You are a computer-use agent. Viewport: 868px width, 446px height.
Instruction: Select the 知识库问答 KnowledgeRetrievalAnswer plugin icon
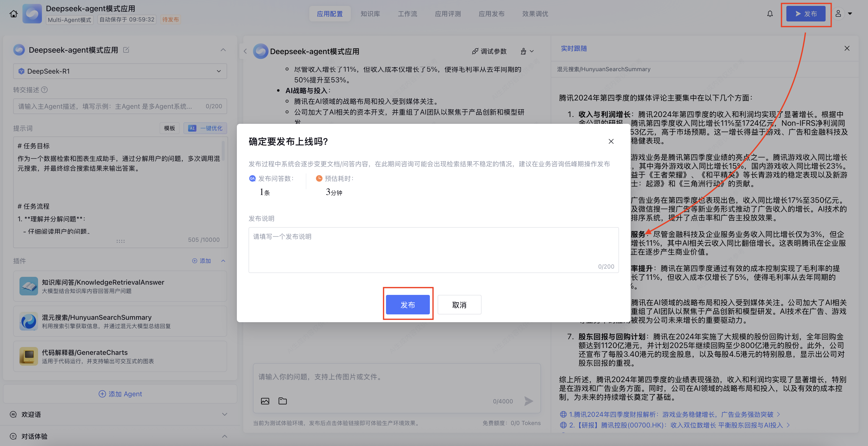29,286
